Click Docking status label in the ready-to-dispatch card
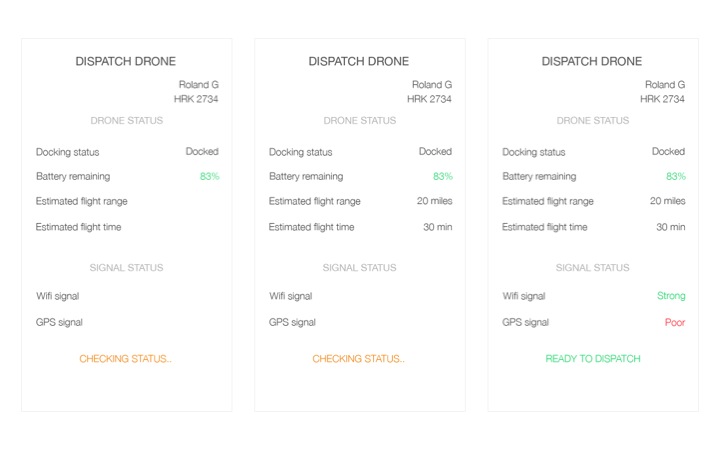Image resolution: width=720 pixels, height=450 pixels. coord(534,152)
